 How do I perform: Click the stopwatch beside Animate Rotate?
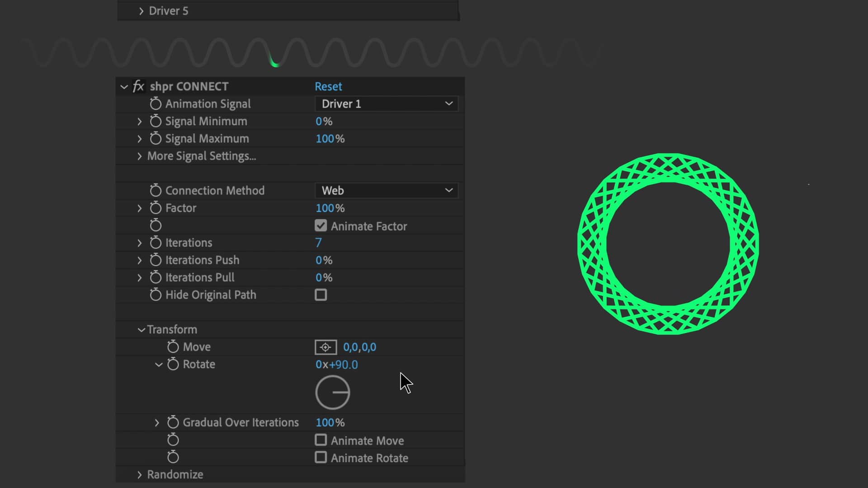[173, 457]
